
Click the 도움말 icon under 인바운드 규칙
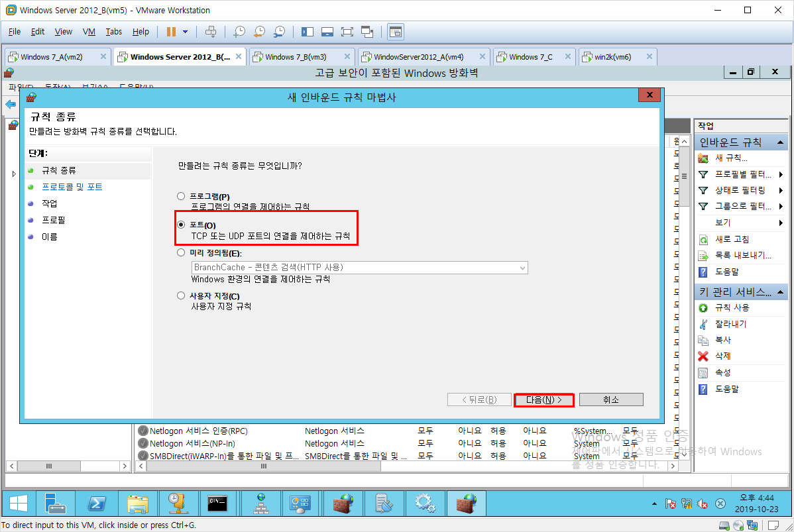pos(703,272)
